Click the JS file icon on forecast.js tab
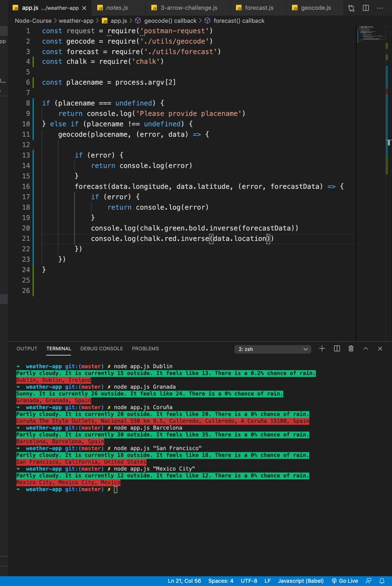This screenshot has height=586, width=392. tap(239, 8)
